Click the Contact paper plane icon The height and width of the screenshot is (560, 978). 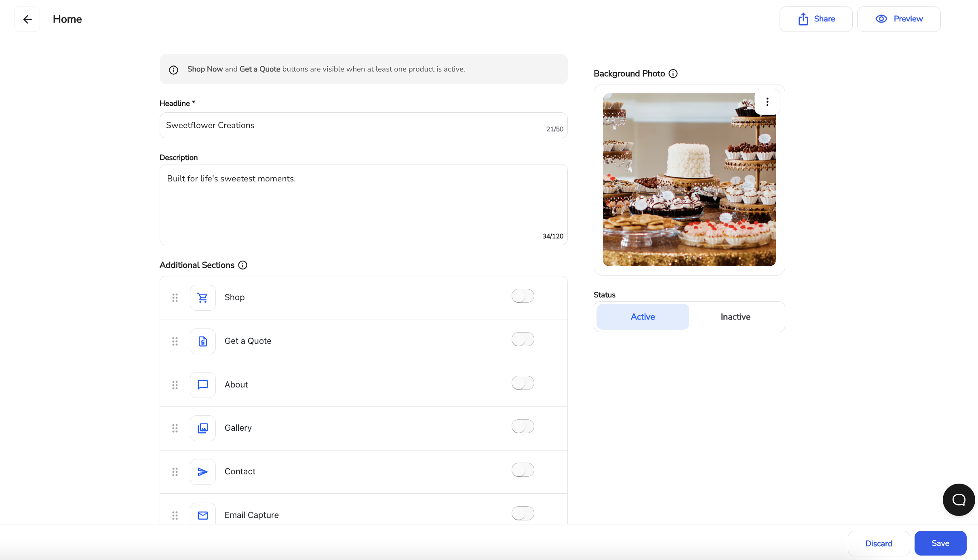click(x=202, y=472)
